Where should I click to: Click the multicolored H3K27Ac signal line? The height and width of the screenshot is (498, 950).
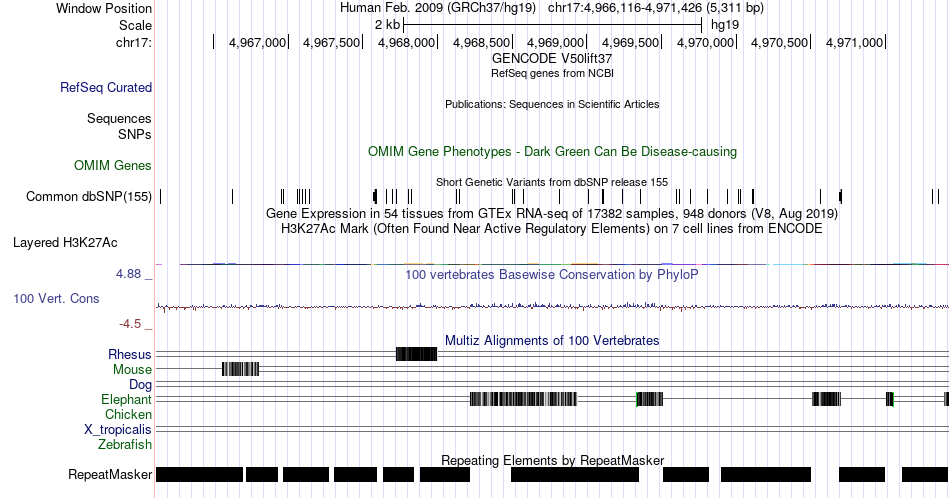(x=552, y=264)
